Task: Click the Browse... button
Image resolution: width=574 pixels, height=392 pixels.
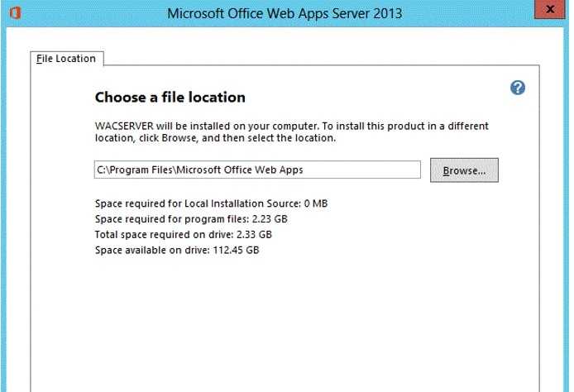Action: click(x=464, y=170)
